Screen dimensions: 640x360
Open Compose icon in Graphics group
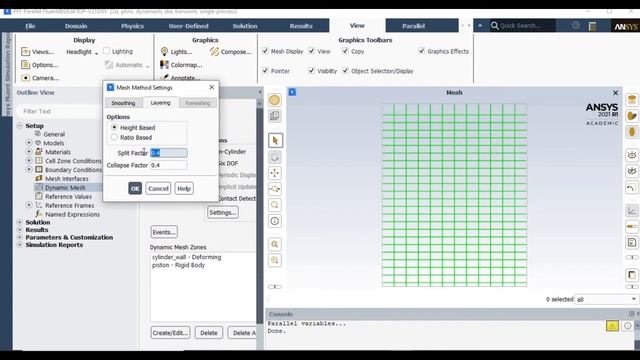[215, 52]
